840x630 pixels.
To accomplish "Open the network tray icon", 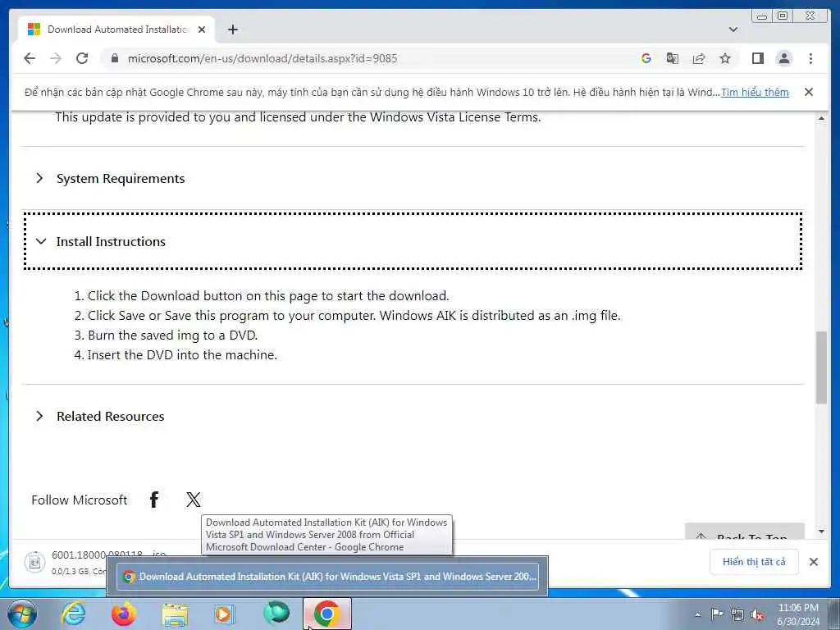I will tap(737, 614).
